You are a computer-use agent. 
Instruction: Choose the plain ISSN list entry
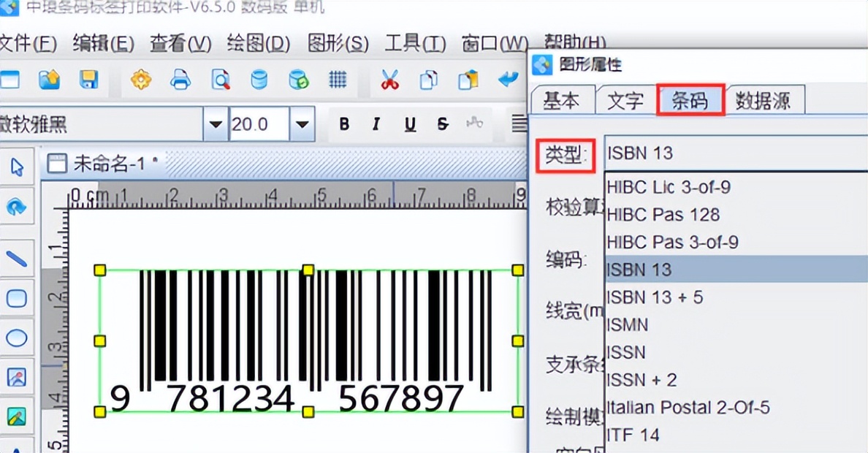pos(736,352)
